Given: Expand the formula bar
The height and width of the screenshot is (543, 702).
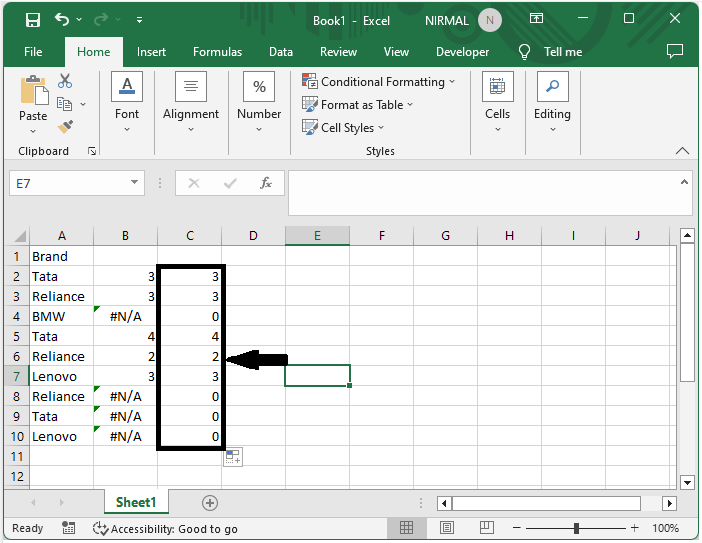Looking at the screenshot, I should point(684,182).
